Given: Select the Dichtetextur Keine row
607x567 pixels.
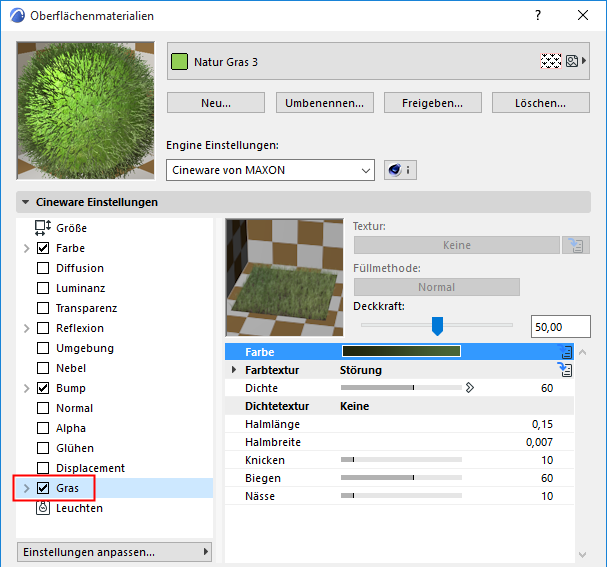Looking at the screenshot, I should pyautogui.click(x=399, y=406).
